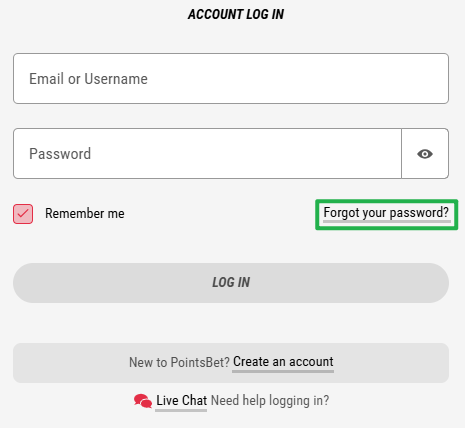465x428 pixels.
Task: Open the Create an account link
Action: (283, 362)
